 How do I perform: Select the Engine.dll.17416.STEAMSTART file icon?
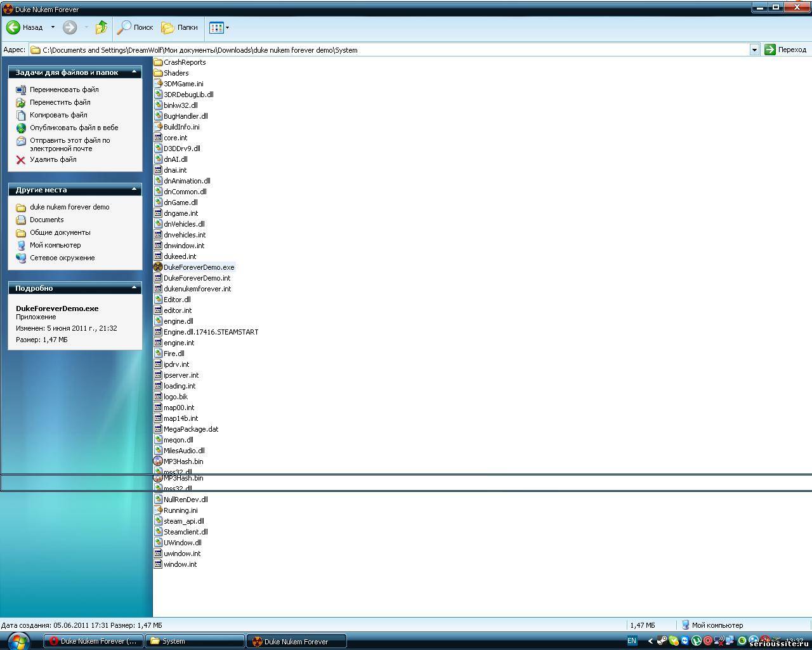(x=158, y=332)
